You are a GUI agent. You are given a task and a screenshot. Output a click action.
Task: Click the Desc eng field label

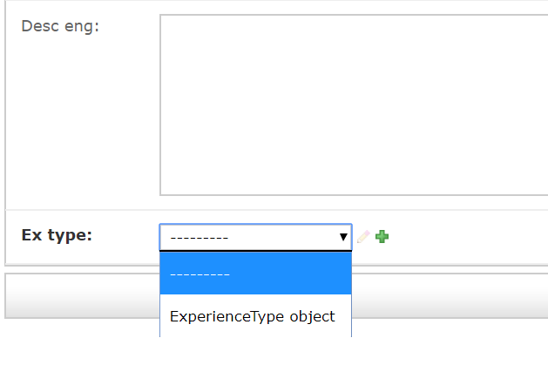[60, 26]
